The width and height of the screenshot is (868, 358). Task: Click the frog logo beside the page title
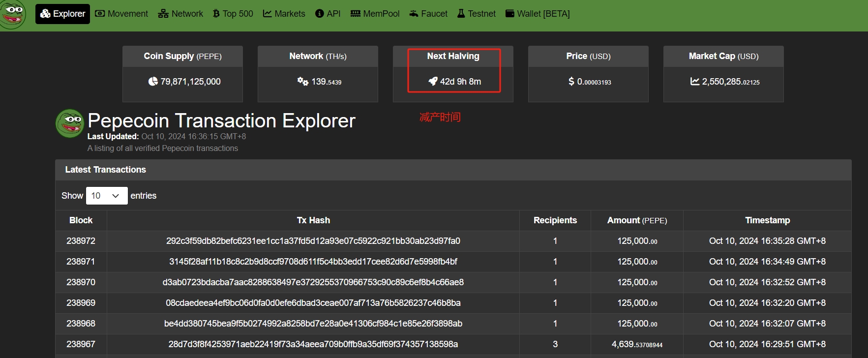pos(70,123)
